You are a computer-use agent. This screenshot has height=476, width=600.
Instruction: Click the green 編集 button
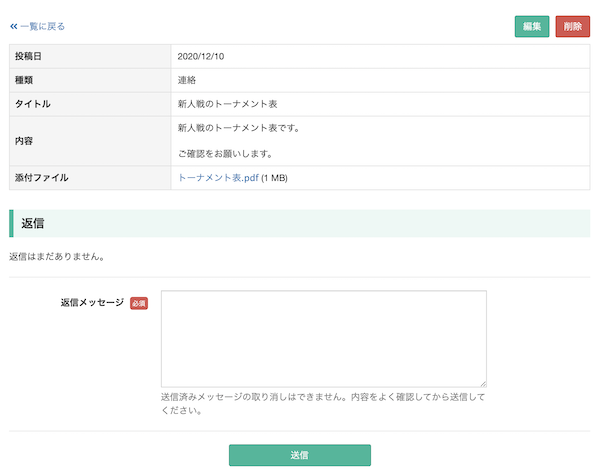click(532, 26)
